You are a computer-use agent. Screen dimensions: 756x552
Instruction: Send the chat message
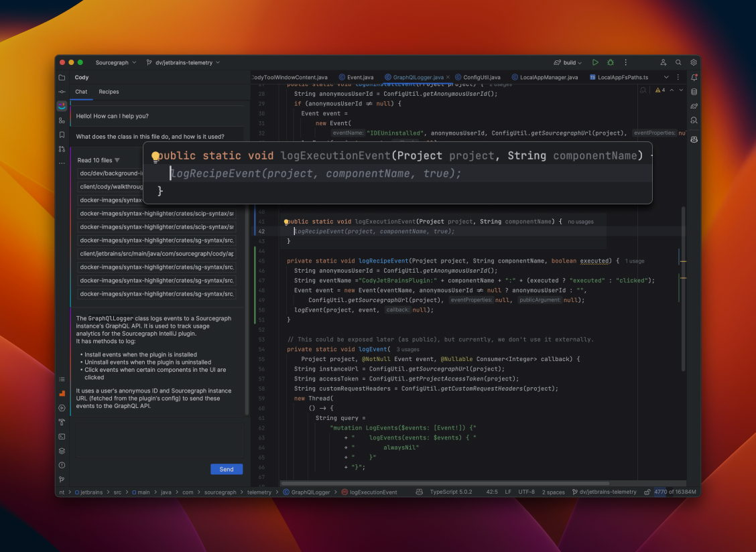(x=227, y=470)
